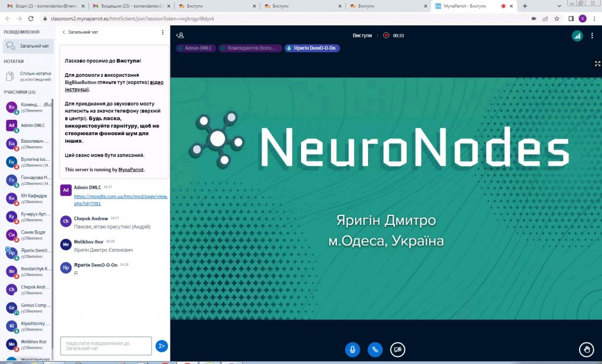The width and height of the screenshot is (602, 364).
Task: Open the moodle.com.ua link in chat
Action: (x=121, y=200)
